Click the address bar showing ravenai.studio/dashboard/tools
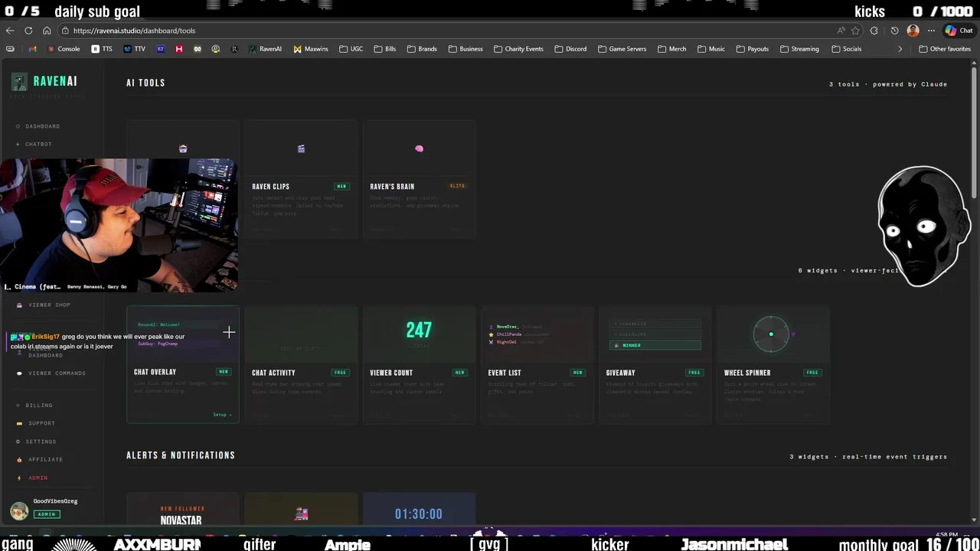Image resolution: width=980 pixels, height=551 pixels. click(444, 31)
